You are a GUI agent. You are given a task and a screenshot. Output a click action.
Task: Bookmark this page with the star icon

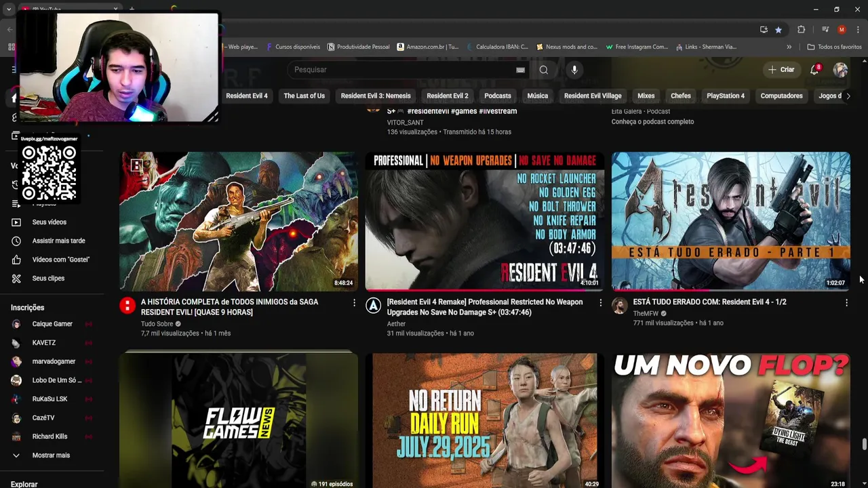coord(778,30)
